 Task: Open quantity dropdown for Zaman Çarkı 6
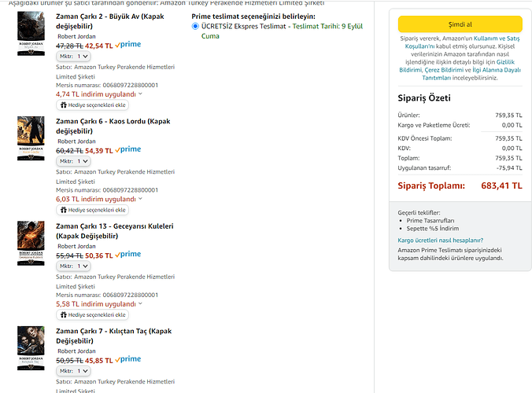click(x=73, y=161)
